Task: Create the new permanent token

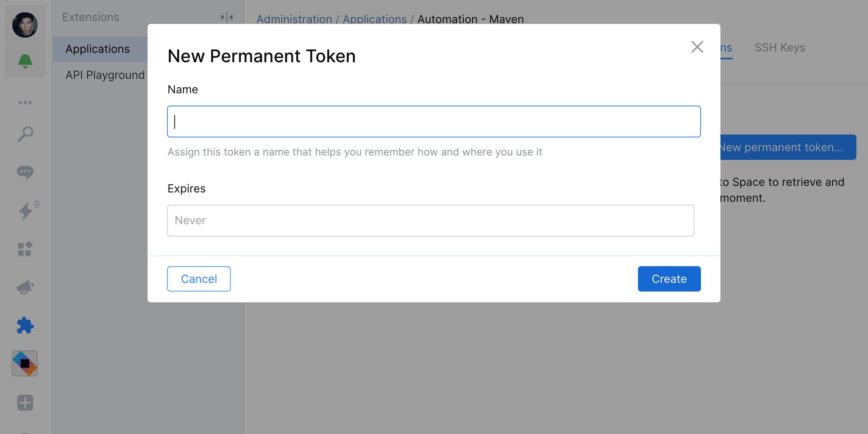Action: (669, 278)
